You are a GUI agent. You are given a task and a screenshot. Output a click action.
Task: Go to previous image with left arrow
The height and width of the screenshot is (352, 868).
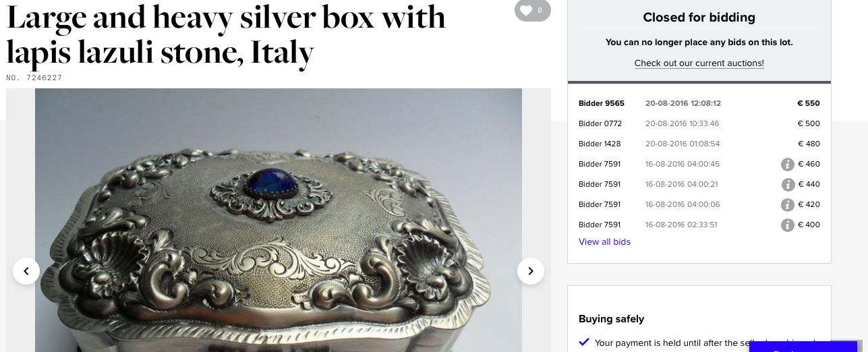(26, 271)
